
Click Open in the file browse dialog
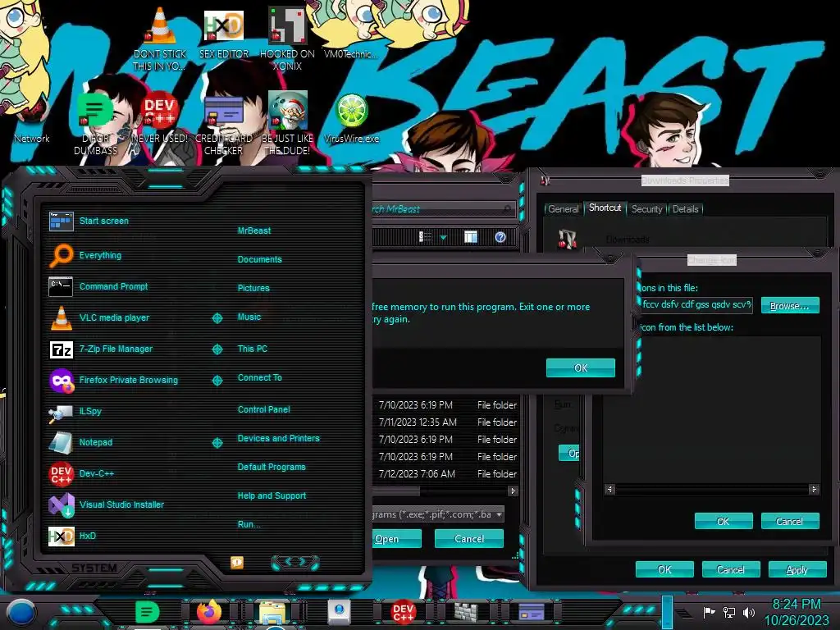point(396,538)
